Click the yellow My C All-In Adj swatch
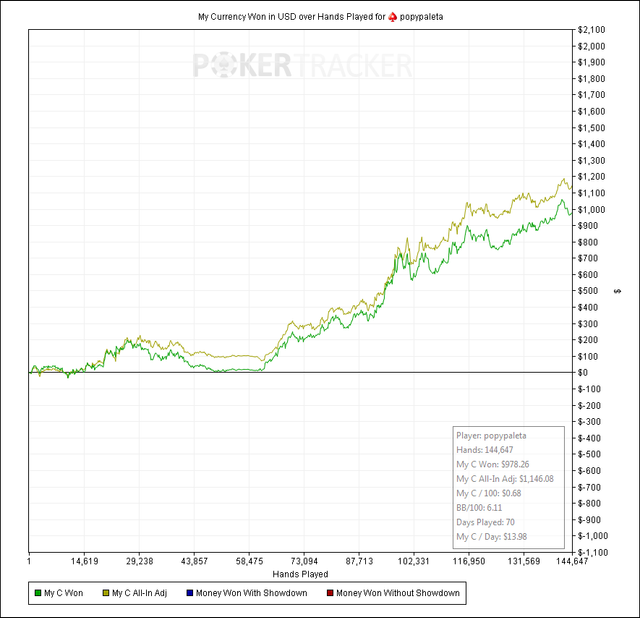Screen dimensions: 640x618 point(106,593)
